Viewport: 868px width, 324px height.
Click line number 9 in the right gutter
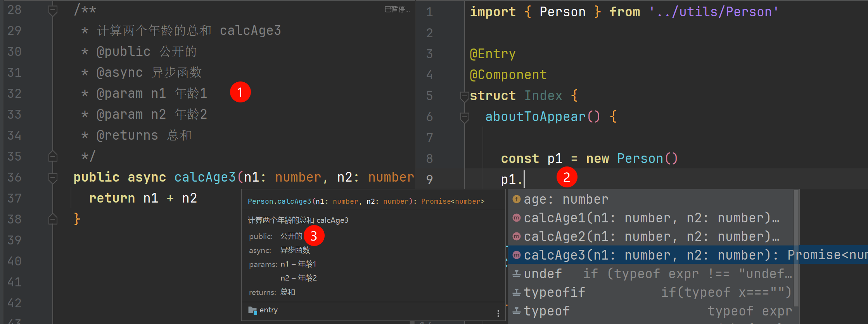pyautogui.click(x=429, y=179)
